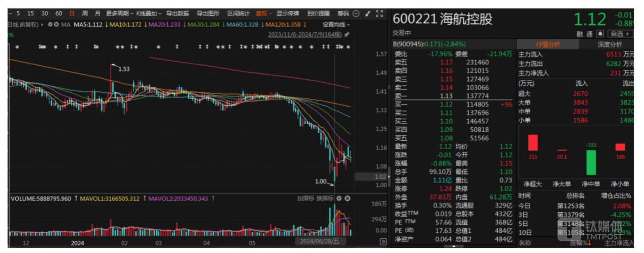
Task: Add stock to watchlist via 自选 +
Action: point(620,34)
